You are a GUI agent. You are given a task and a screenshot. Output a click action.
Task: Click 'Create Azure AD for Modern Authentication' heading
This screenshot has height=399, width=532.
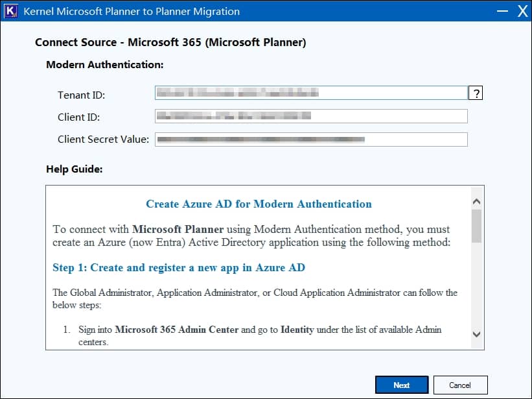pyautogui.click(x=259, y=204)
